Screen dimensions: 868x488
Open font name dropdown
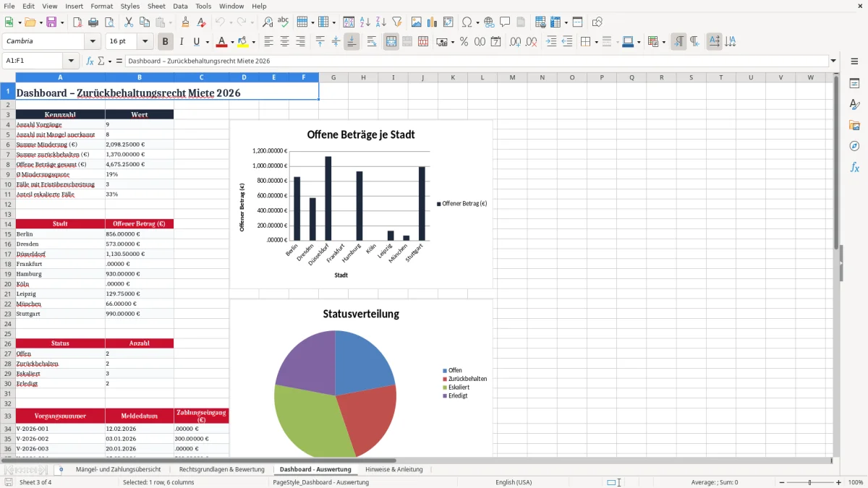[x=92, y=42]
